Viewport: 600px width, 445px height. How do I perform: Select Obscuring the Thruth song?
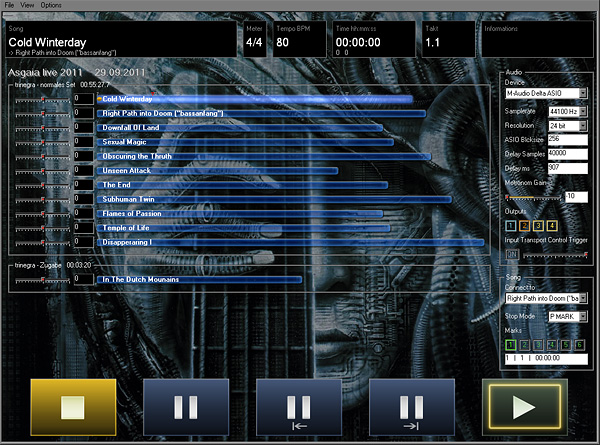pos(264,156)
